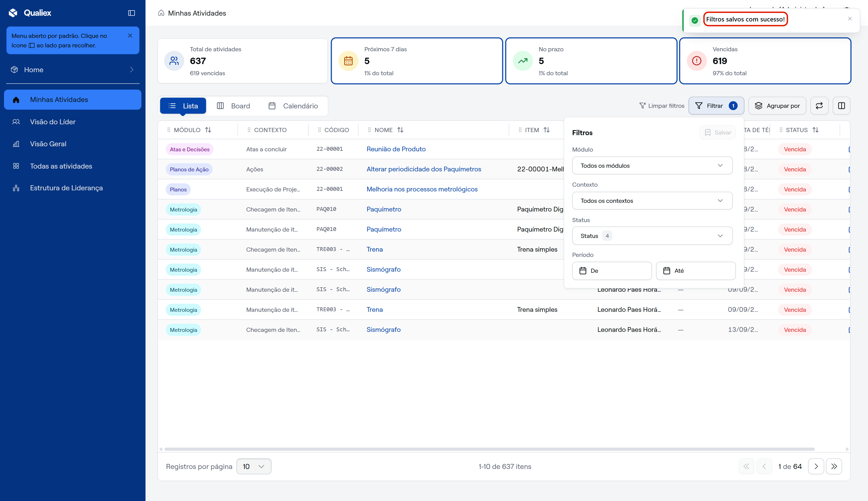Image resolution: width=868 pixels, height=501 pixels.
Task: Switch to the Lista view tab
Action: (x=183, y=106)
